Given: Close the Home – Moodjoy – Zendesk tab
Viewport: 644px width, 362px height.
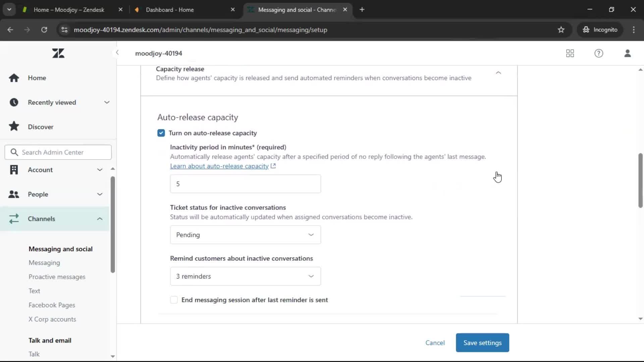Looking at the screenshot, I should (120, 10).
